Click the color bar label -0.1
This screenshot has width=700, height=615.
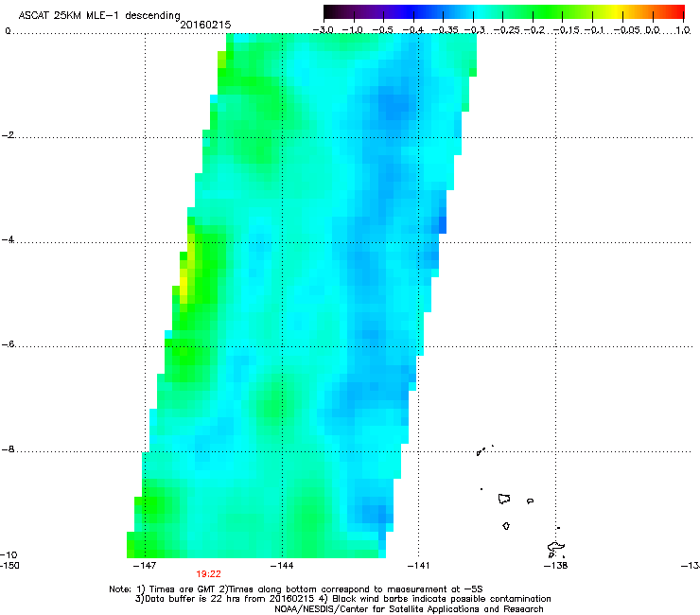(x=594, y=30)
